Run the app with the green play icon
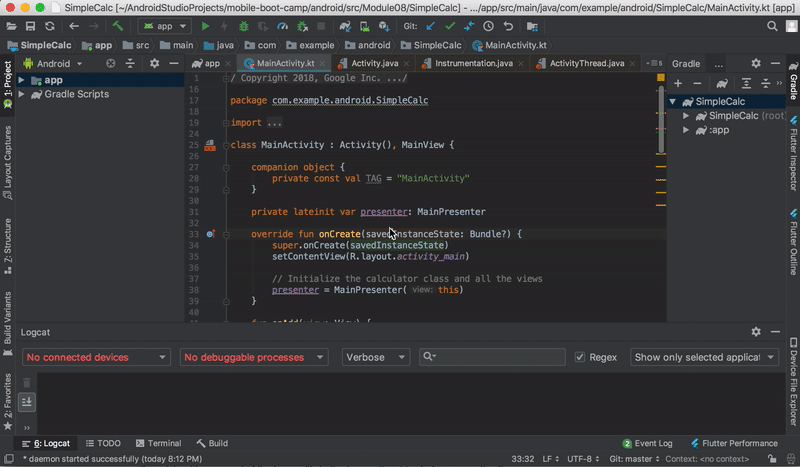Screen dimensions: 800x467 click(x=205, y=26)
